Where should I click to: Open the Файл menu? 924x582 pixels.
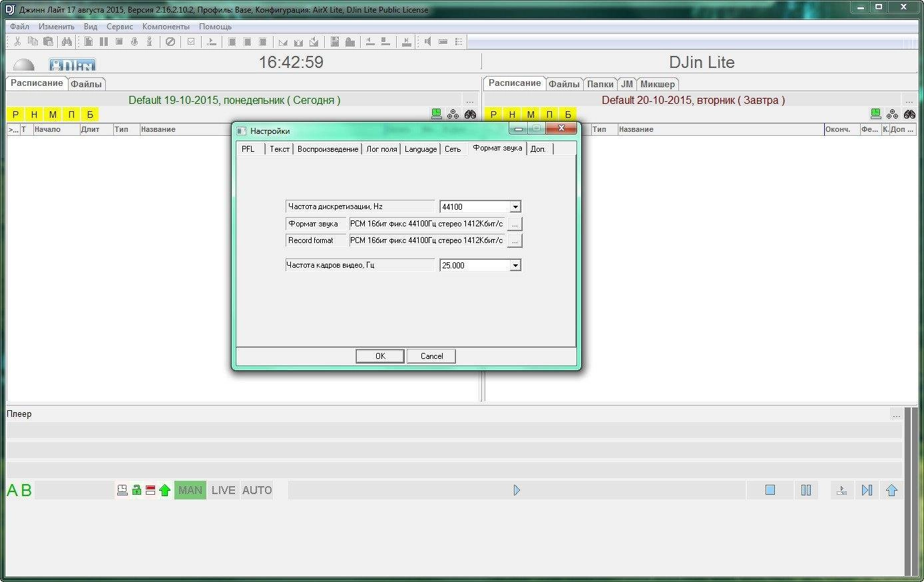pos(19,27)
